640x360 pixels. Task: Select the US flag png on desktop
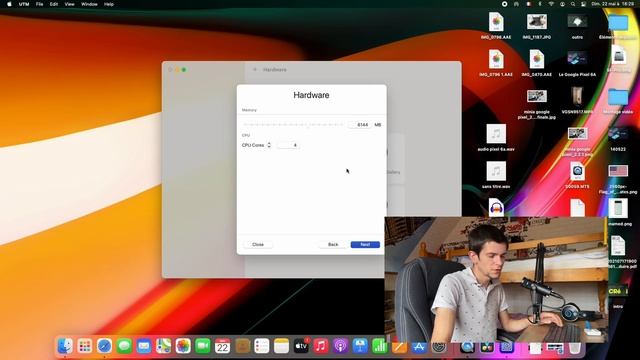point(618,179)
